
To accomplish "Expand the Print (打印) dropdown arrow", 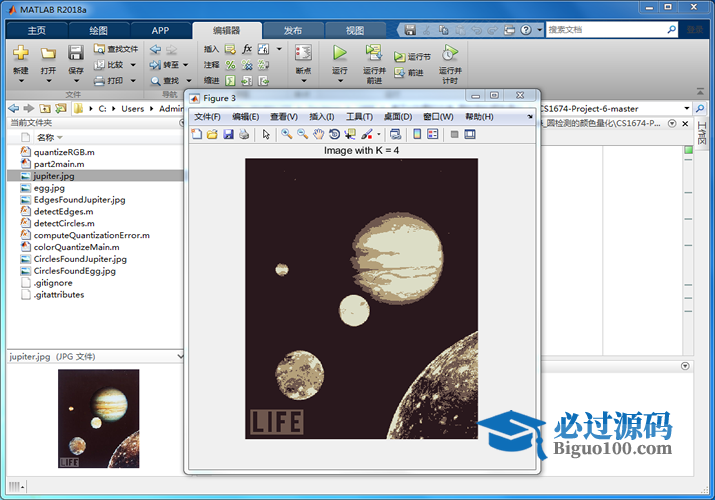I will pyautogui.click(x=133, y=81).
